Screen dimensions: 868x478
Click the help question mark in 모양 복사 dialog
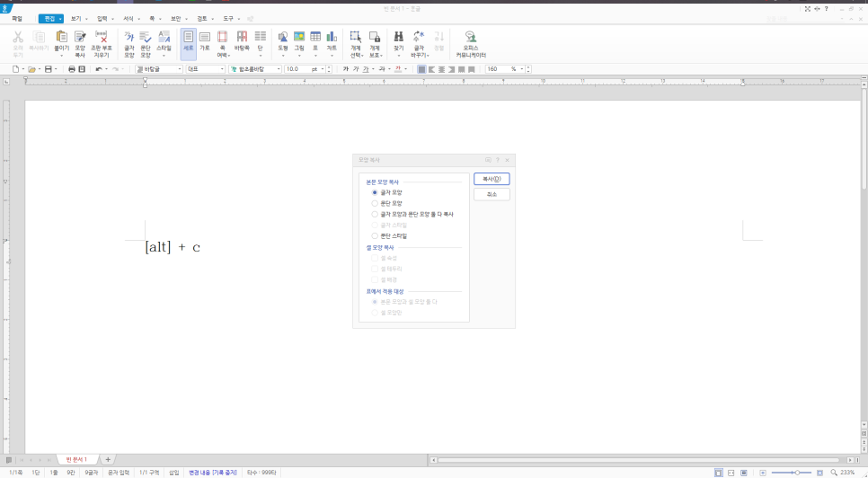tap(498, 160)
